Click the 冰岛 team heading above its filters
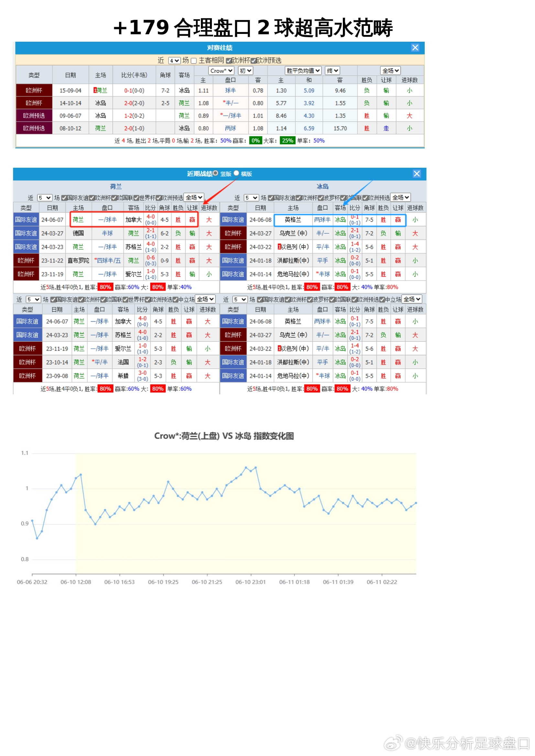This screenshot has width=535, height=756. click(322, 186)
